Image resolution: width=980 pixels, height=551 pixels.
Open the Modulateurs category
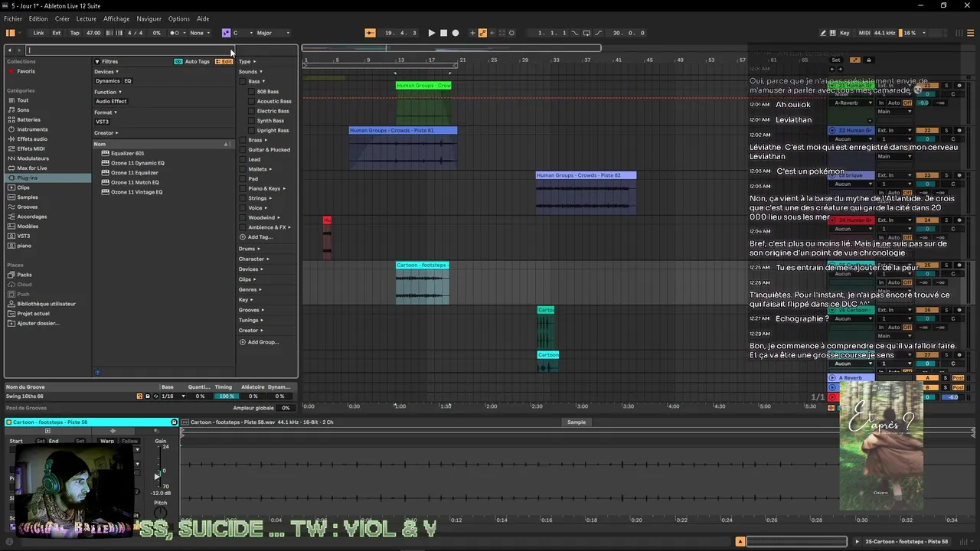(33, 158)
